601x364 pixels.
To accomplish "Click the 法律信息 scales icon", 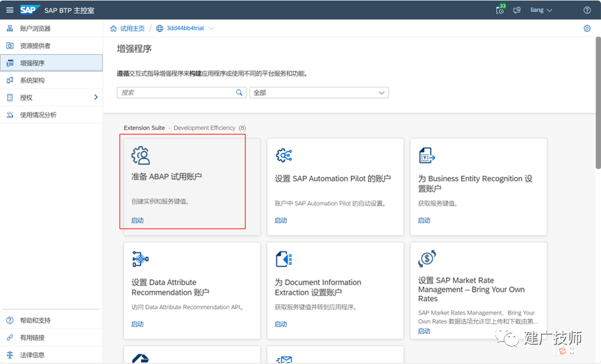I will (x=10, y=355).
